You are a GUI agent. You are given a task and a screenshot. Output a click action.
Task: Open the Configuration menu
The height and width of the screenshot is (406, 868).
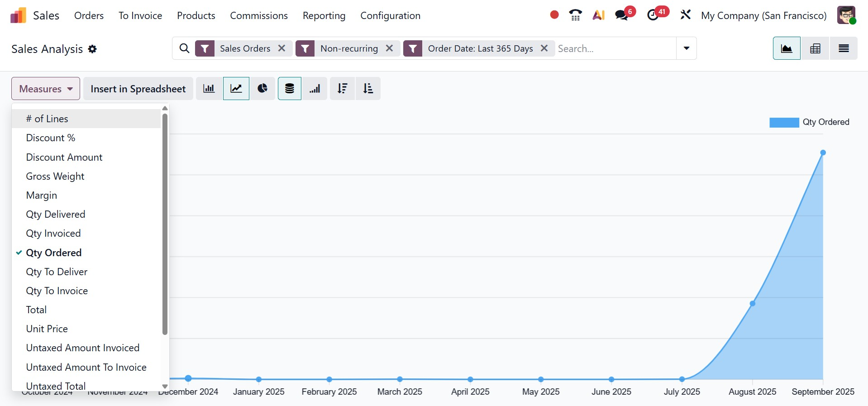point(390,15)
